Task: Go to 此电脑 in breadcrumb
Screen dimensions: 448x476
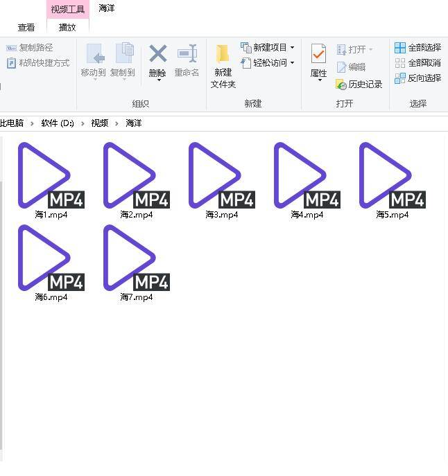Action: [x=12, y=123]
